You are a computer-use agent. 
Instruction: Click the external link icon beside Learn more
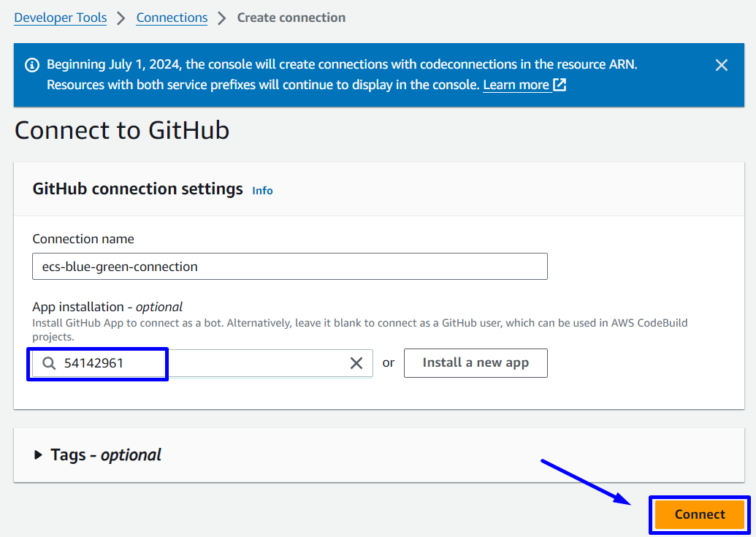(560, 85)
